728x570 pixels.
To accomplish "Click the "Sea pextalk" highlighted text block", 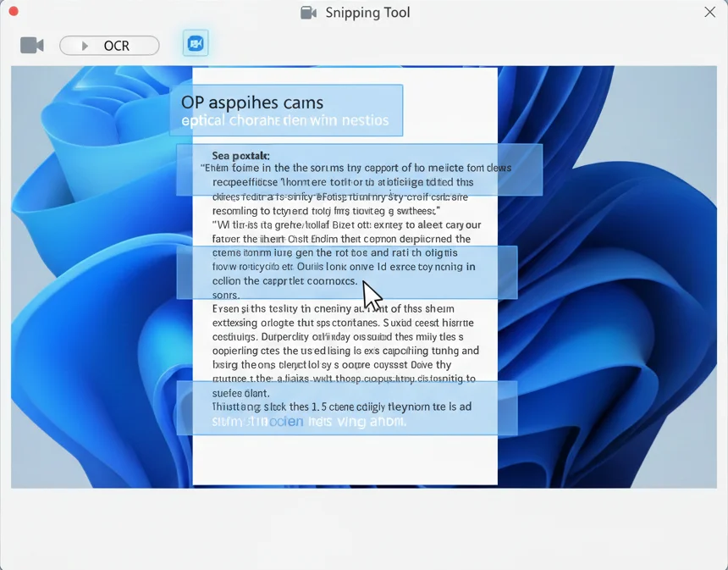I will (x=356, y=169).
